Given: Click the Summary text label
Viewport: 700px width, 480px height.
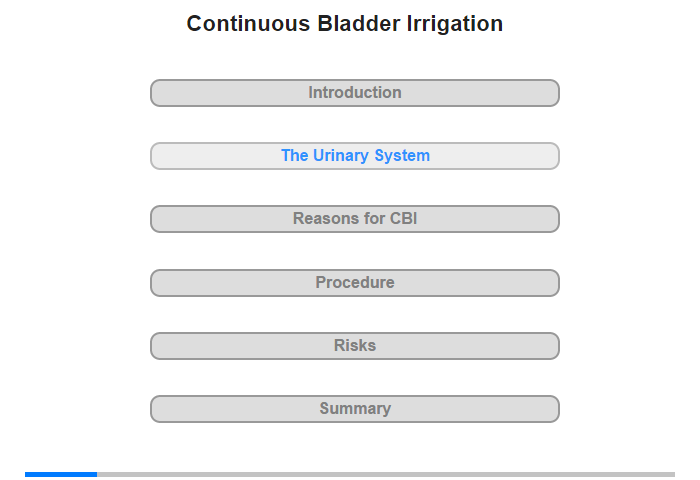Looking at the screenshot, I should pyautogui.click(x=355, y=409).
